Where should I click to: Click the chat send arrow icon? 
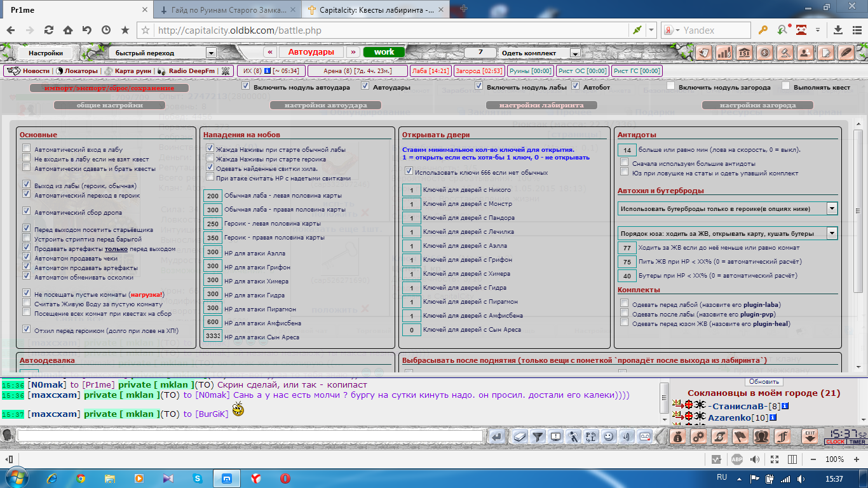tap(498, 437)
